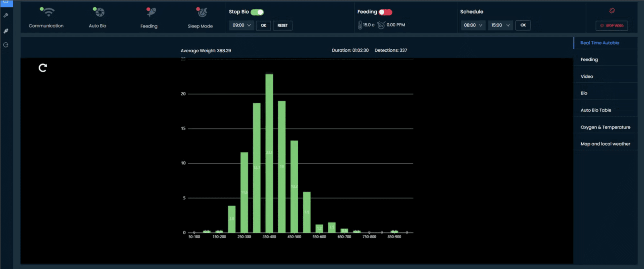Image resolution: width=644 pixels, height=269 pixels.
Task: Click the red icon above Stop Video
Action: click(612, 11)
